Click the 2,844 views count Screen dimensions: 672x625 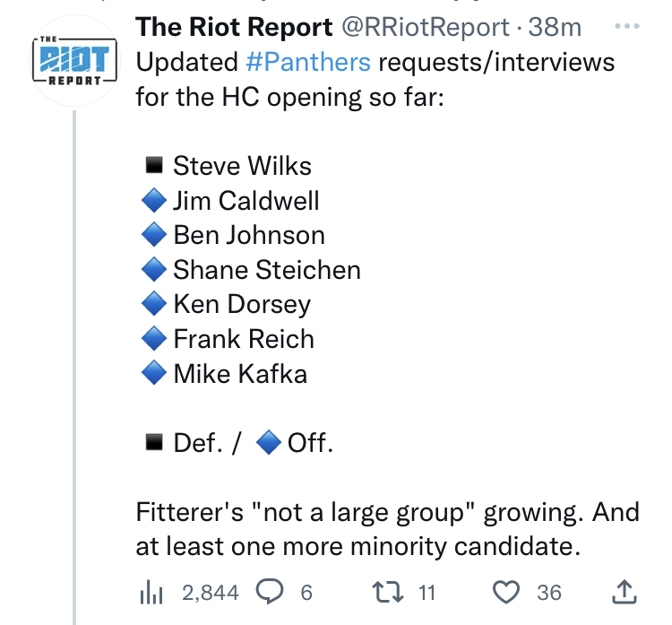point(210,593)
